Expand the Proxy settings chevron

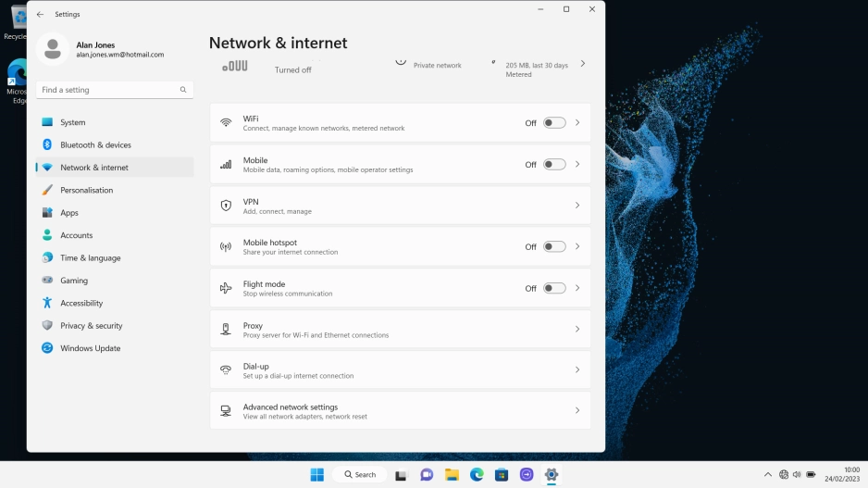(577, 330)
